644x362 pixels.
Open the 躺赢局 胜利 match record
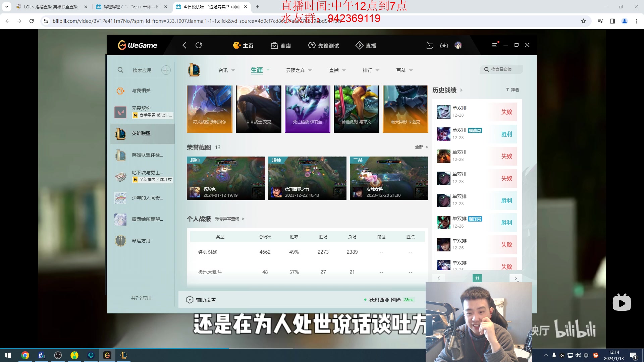477,134
